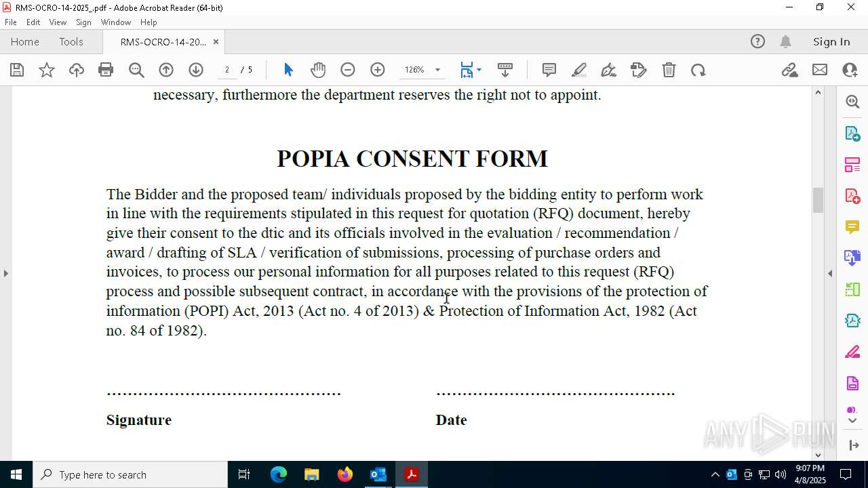
Task: Switch to the Home tab
Action: pos(25,41)
